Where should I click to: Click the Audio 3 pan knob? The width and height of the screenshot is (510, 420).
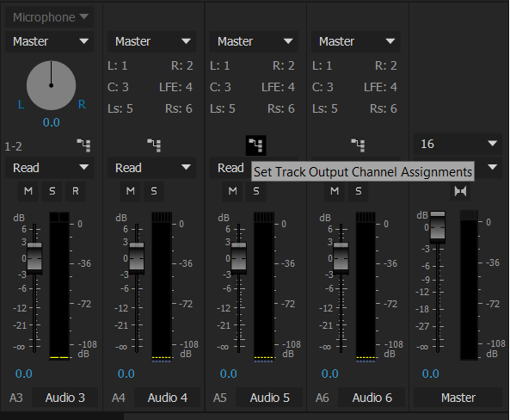click(x=51, y=85)
